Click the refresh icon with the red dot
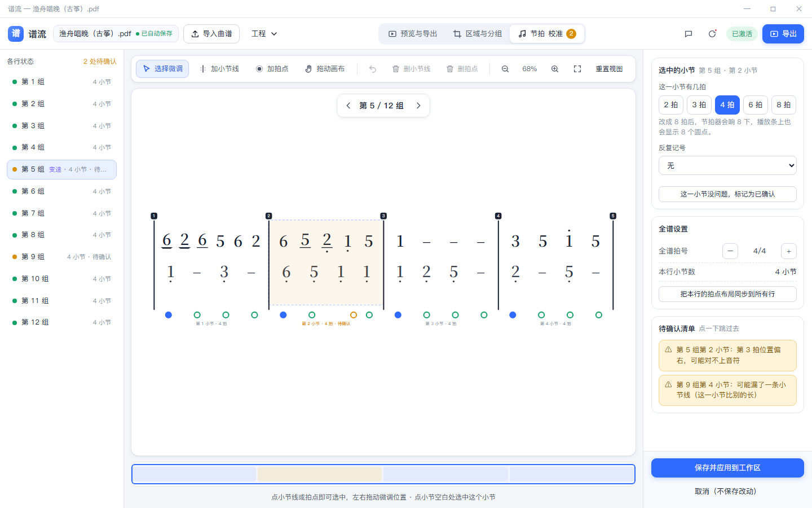 pyautogui.click(x=712, y=34)
